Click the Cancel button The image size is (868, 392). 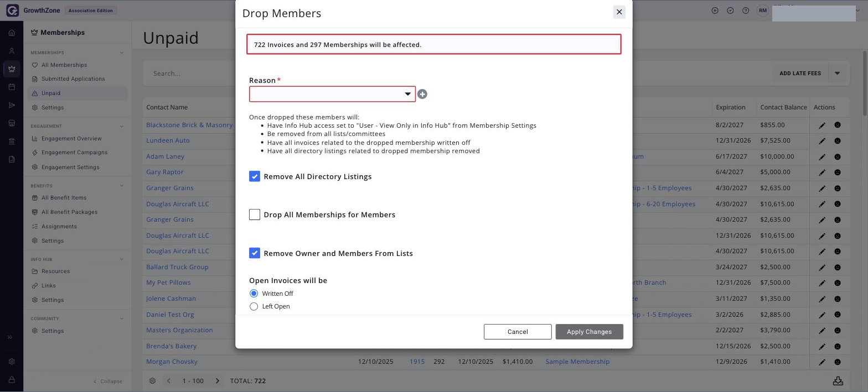pos(518,332)
